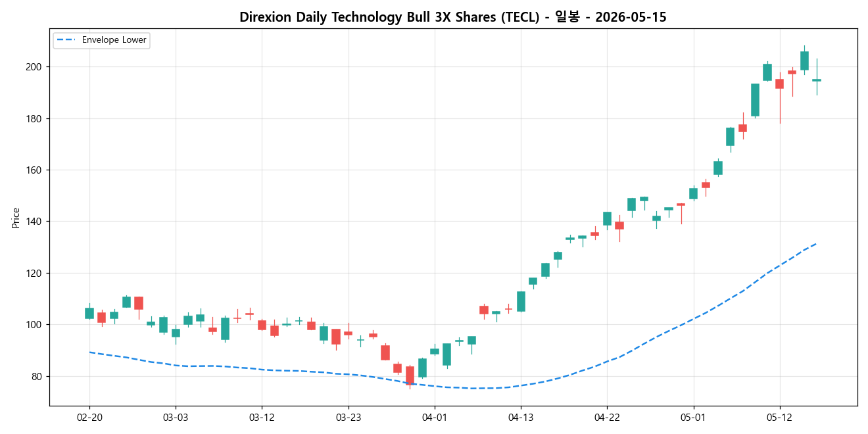Click the first green candlestick at 02-20

89,313
